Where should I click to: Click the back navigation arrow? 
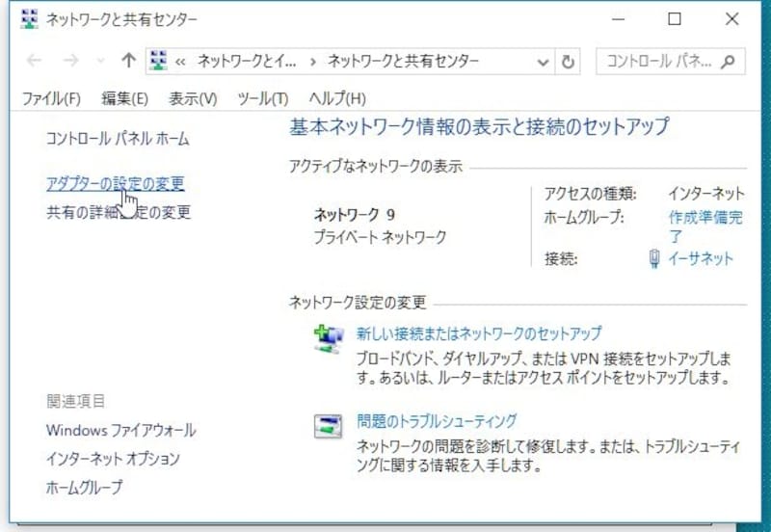(x=34, y=61)
